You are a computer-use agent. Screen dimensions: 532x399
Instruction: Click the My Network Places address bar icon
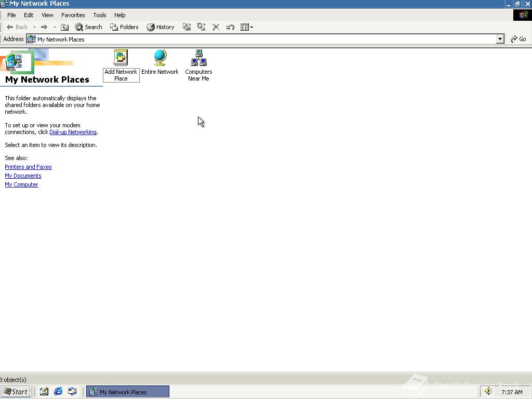click(32, 39)
